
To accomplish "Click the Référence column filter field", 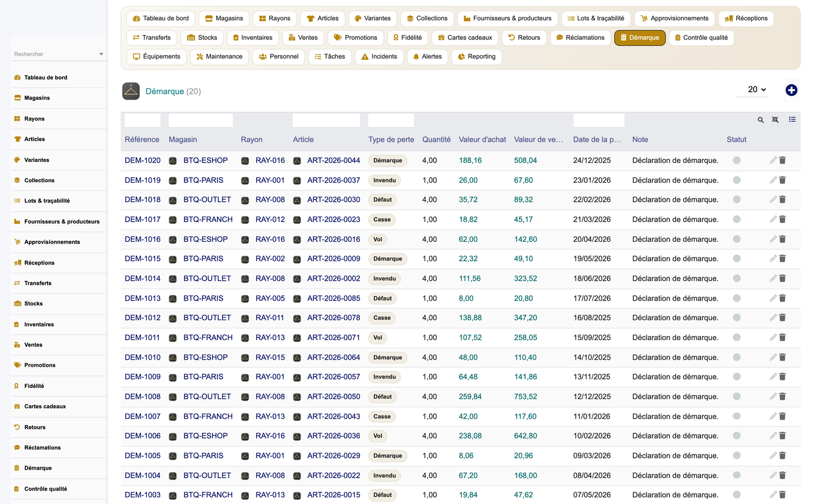I will tap(143, 120).
